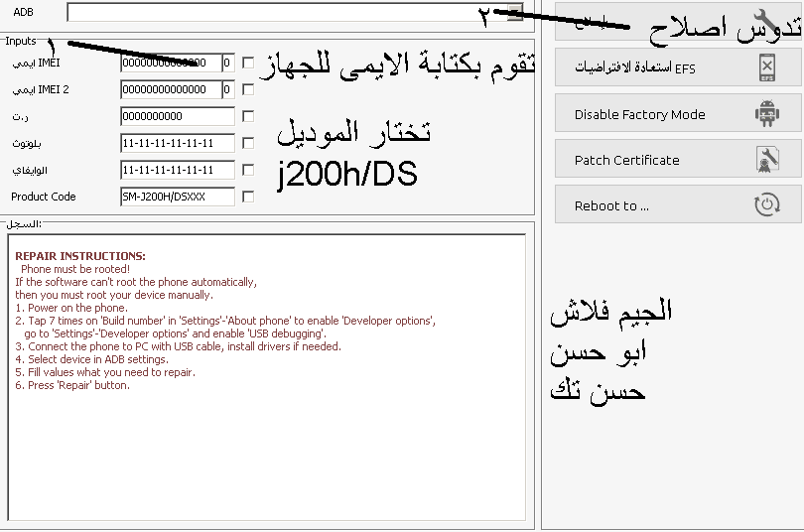Open the ADB device dropdown
The width and height of the screenshot is (804, 532).
(515, 13)
